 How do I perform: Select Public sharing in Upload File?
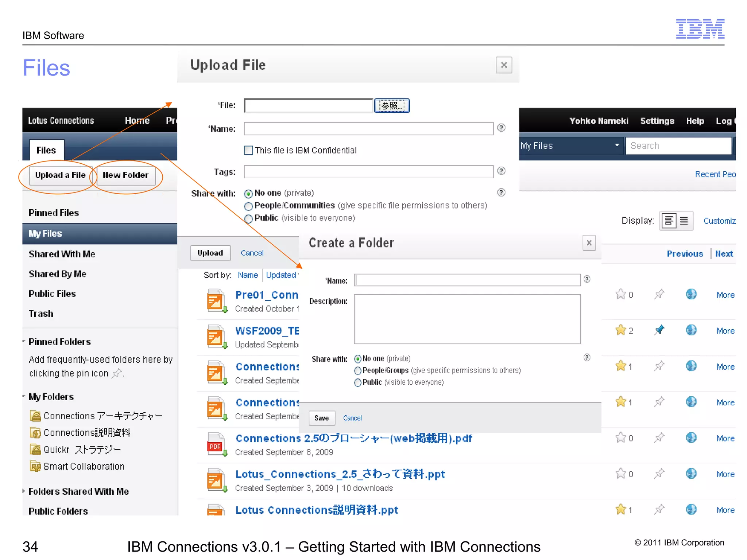(x=248, y=218)
